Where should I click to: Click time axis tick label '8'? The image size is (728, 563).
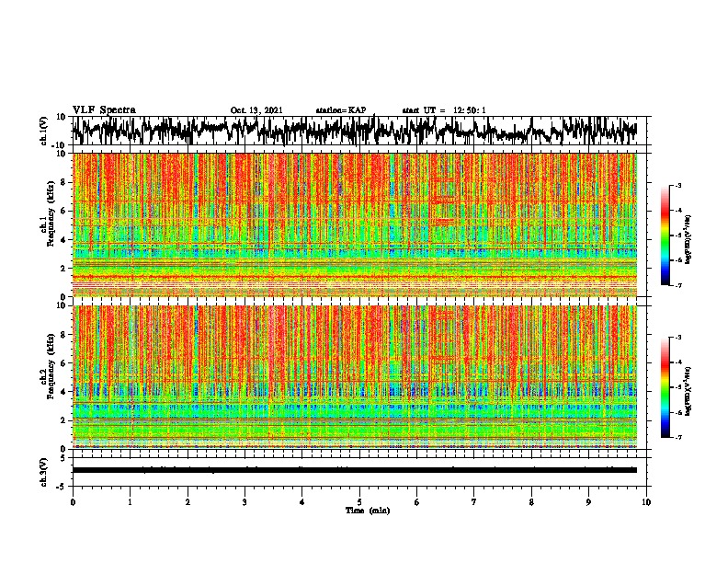531,502
